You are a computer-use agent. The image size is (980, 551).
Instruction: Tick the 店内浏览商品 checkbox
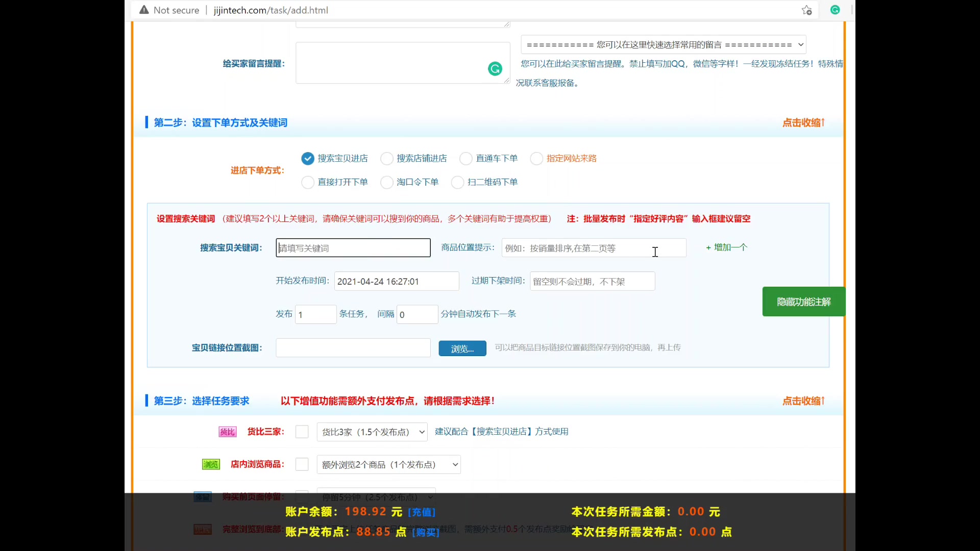(302, 465)
